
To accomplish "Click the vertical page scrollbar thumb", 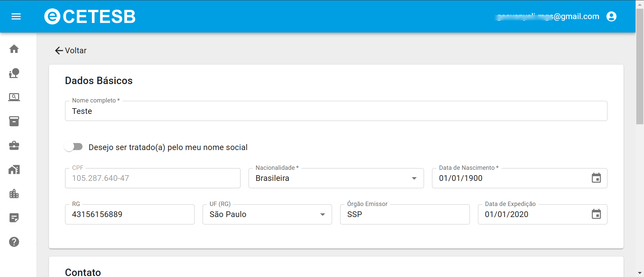I will (640, 67).
